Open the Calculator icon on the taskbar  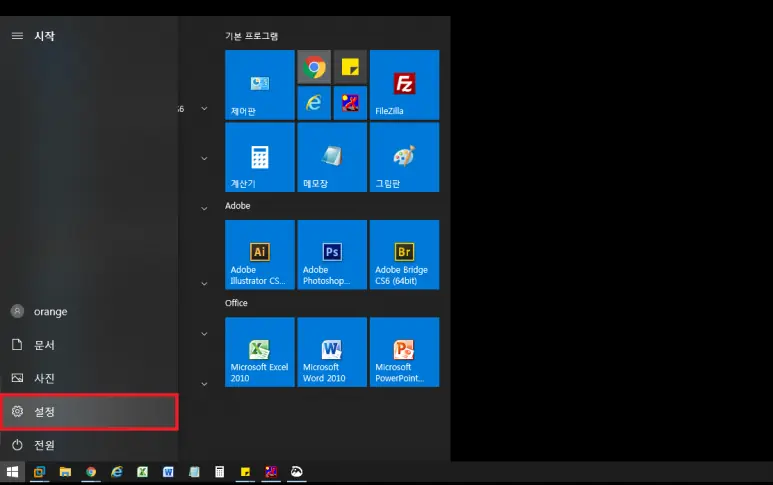(x=220, y=472)
